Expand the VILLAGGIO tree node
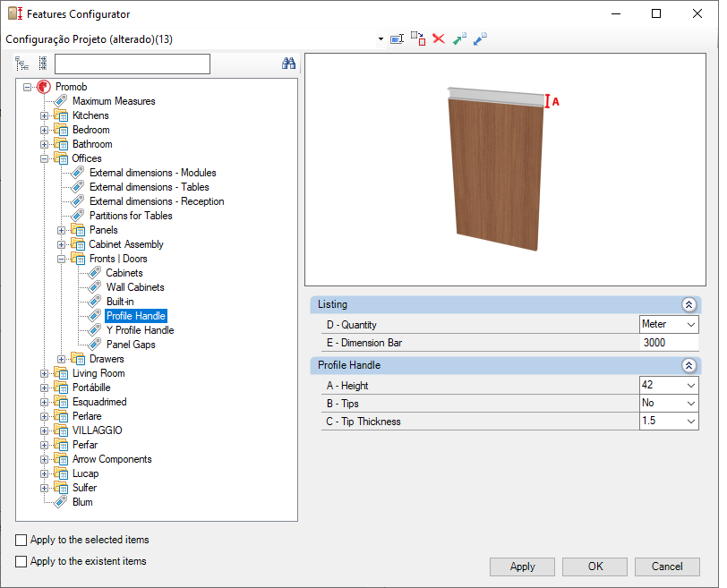This screenshot has width=727, height=588. [x=44, y=430]
